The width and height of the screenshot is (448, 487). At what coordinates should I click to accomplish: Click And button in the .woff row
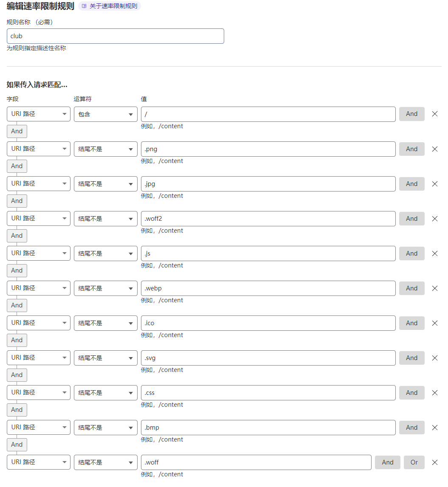(387, 462)
